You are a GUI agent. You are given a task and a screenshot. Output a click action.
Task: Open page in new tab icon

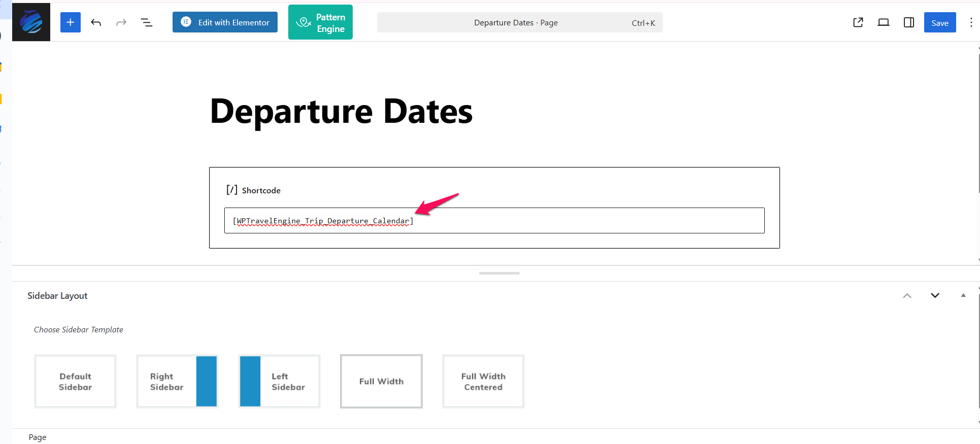(x=858, y=22)
